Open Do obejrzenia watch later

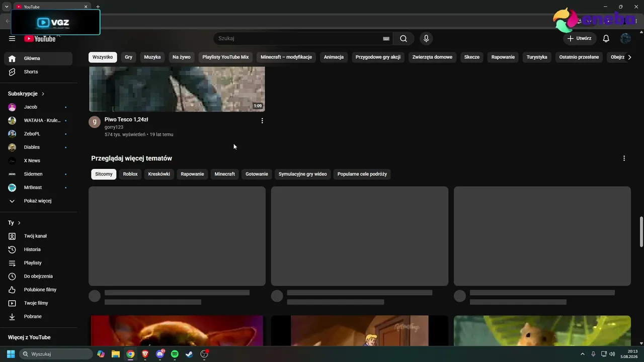pyautogui.click(x=38, y=277)
